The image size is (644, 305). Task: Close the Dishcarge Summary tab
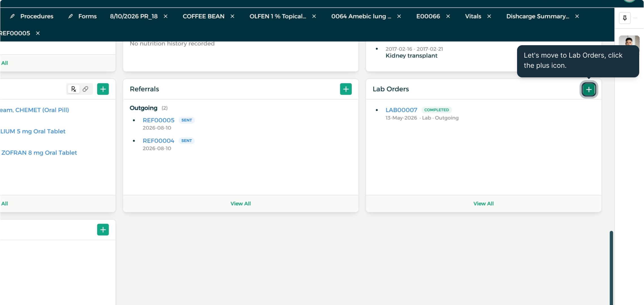(x=577, y=16)
